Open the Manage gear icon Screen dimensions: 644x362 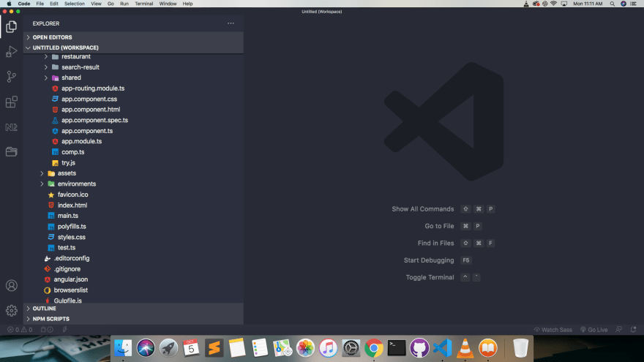click(12, 310)
